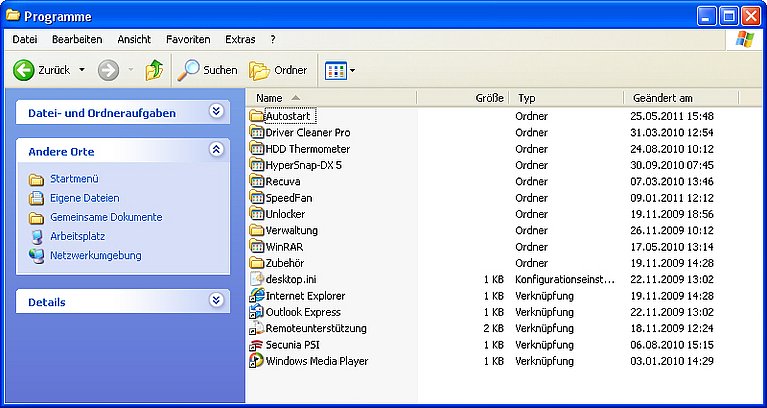Select the Remoteunterstützung shortcut icon
Viewport: 767px width, 408px height.
(257, 328)
